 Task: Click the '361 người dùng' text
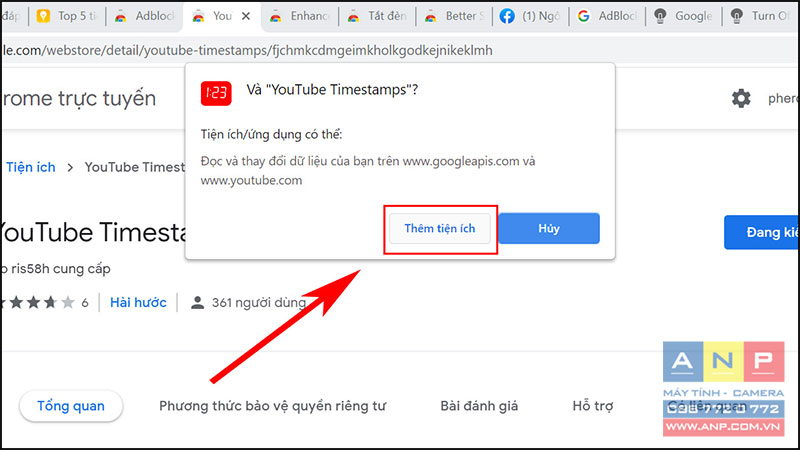pos(259,303)
